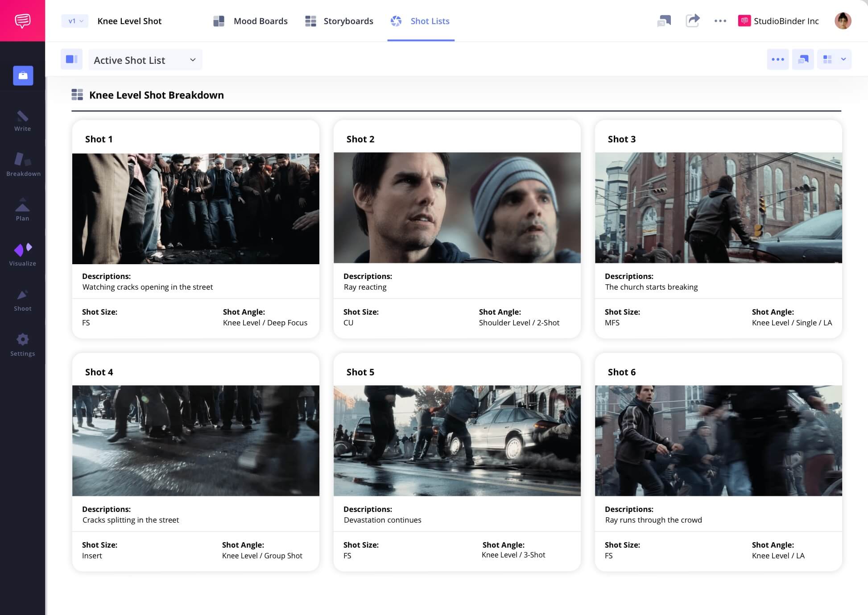Click the StudioBinder chat logo icon
Image resolution: width=868 pixels, height=615 pixels.
pos(22,21)
